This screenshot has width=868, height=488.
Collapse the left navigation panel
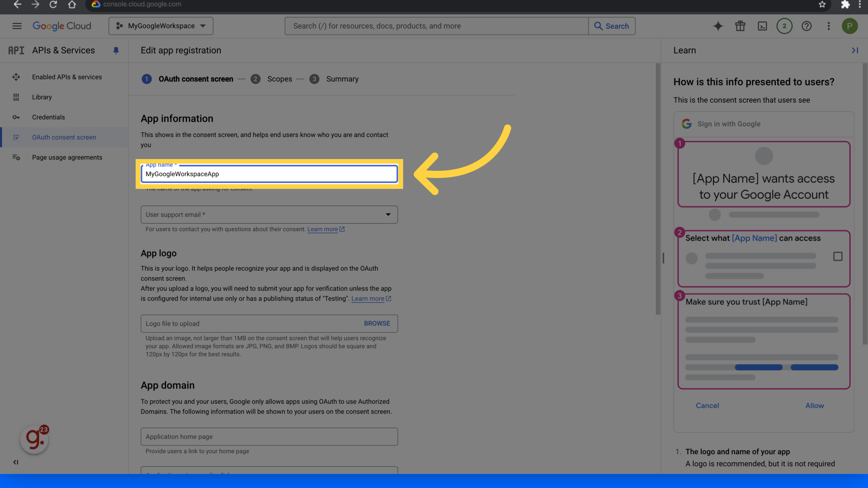[16, 462]
